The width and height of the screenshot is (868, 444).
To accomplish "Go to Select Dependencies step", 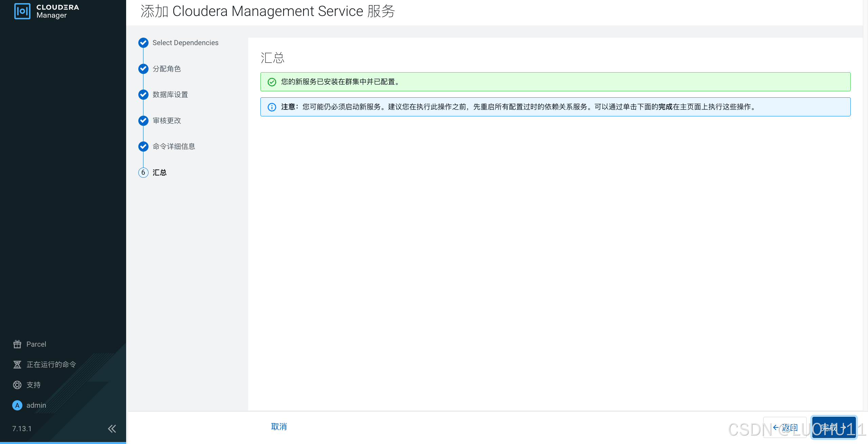I will point(185,43).
